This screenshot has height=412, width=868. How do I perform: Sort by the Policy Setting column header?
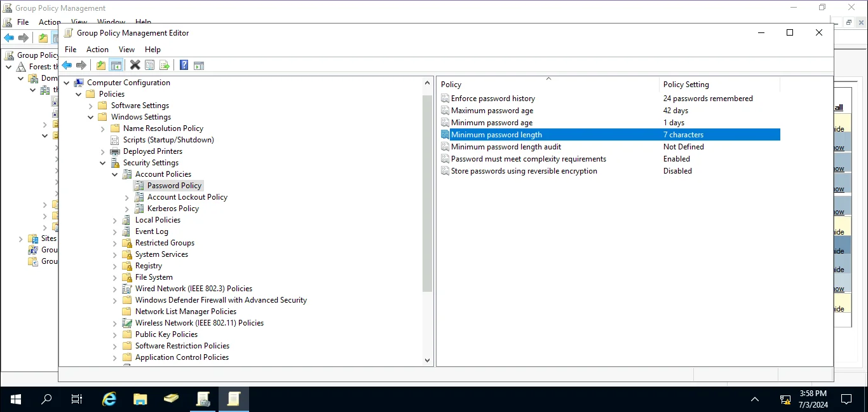[x=719, y=85]
